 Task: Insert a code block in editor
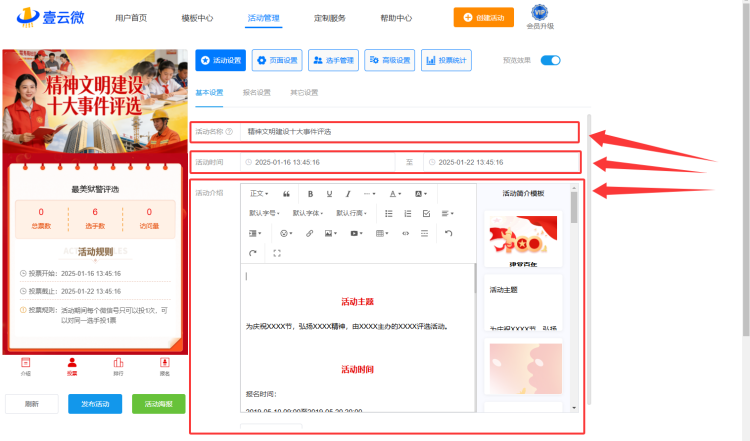tap(406, 233)
